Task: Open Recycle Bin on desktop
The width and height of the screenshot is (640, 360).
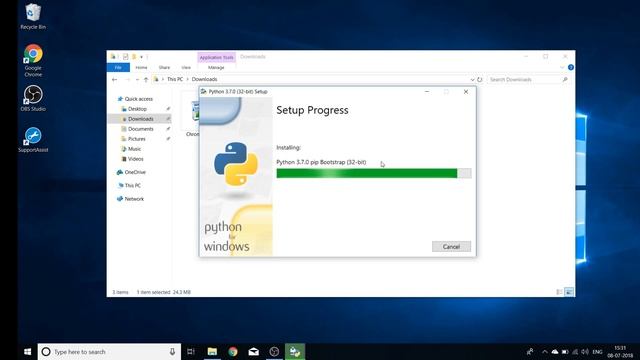Action: [33, 16]
